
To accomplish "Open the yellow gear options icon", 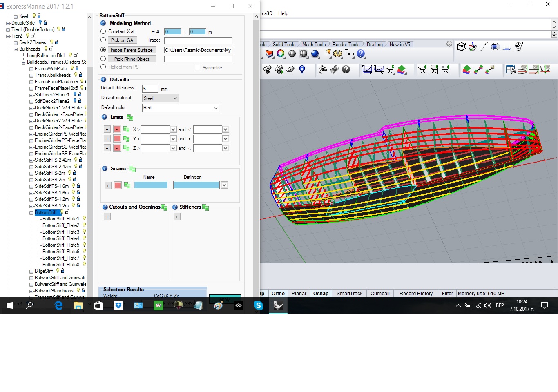I will click(338, 53).
